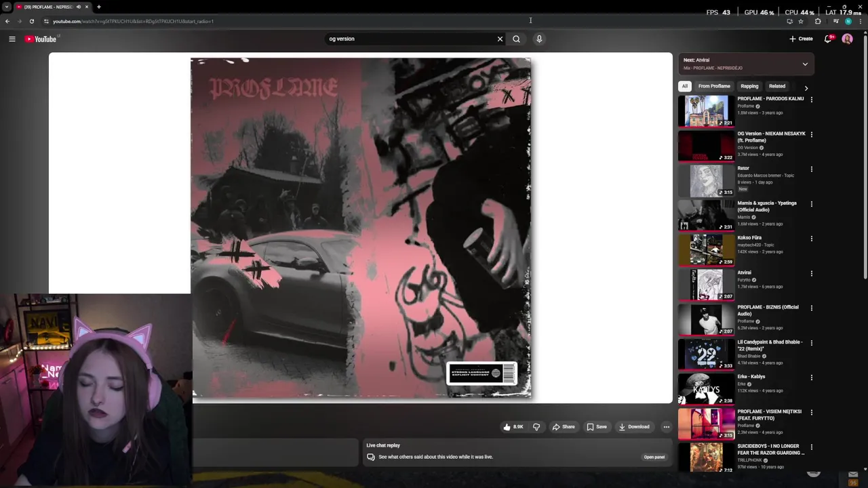Image resolution: width=868 pixels, height=488 pixels.
Task: Open media controls icon in toolbar
Action: tap(835, 21)
